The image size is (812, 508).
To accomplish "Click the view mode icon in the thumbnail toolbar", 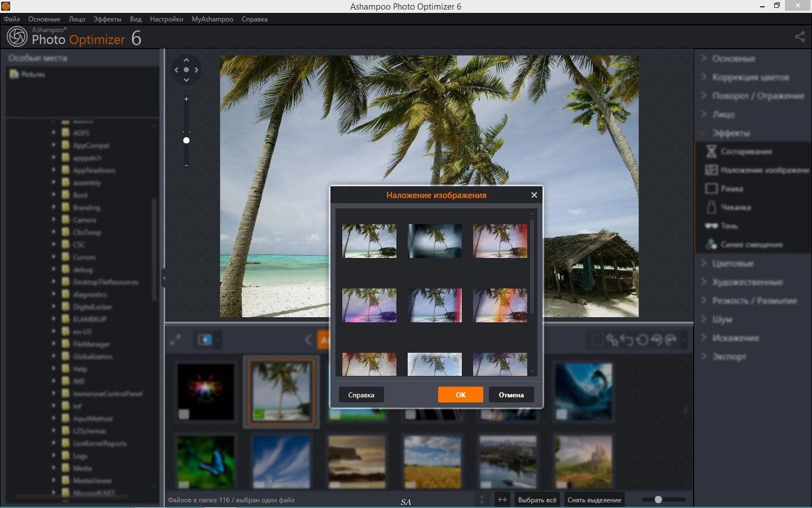I will [x=205, y=340].
